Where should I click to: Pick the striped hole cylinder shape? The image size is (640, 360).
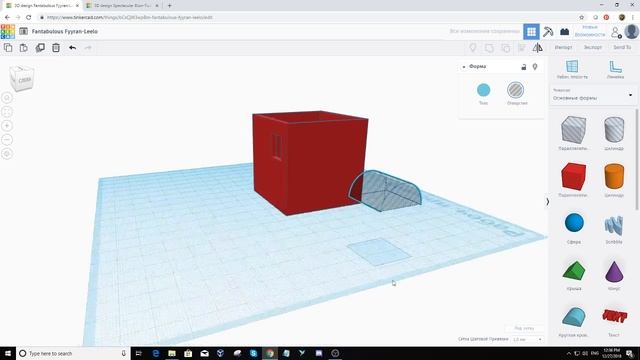point(614,130)
